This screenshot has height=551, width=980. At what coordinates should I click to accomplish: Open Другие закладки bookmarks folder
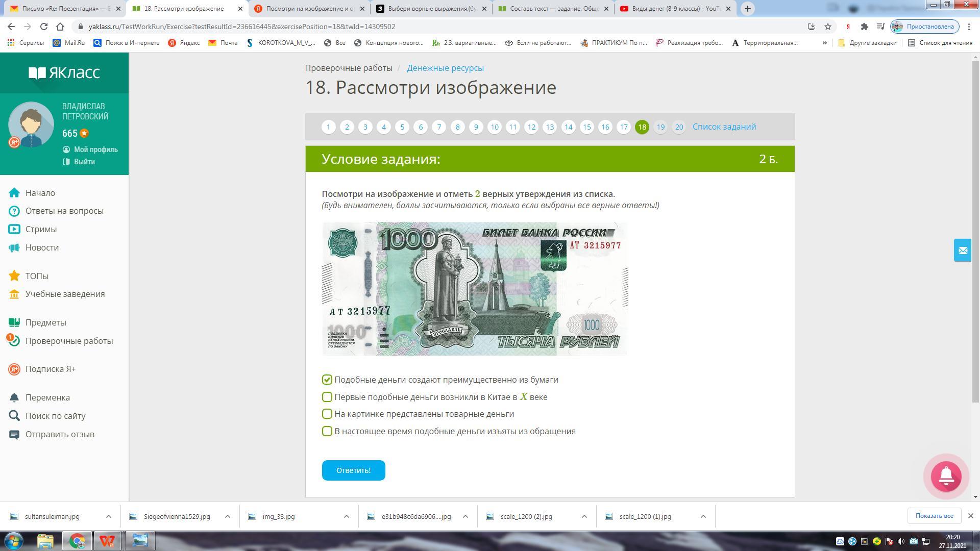tap(867, 43)
